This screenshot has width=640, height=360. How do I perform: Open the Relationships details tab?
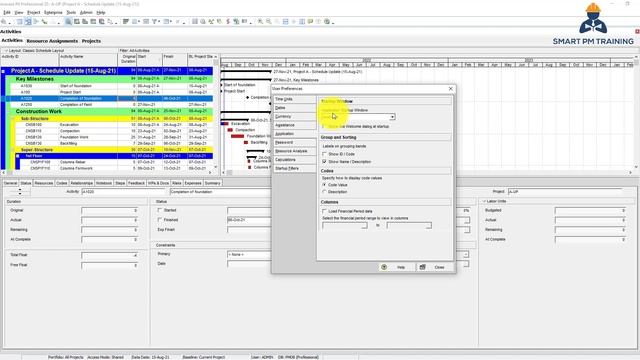[81, 183]
